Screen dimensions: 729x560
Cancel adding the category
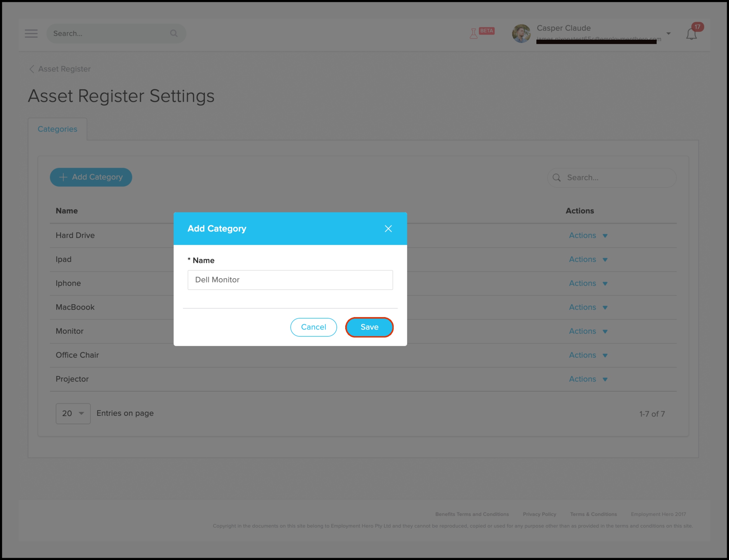pyautogui.click(x=313, y=327)
